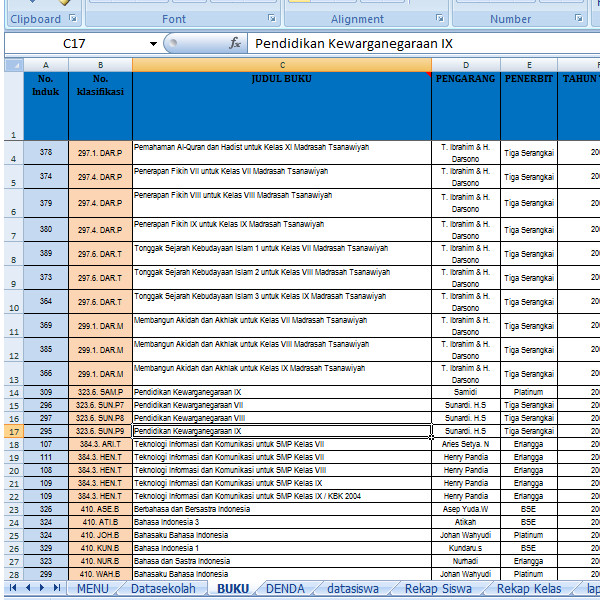
Task: Switch to the Datasekolah sheet tab
Action: point(163,589)
